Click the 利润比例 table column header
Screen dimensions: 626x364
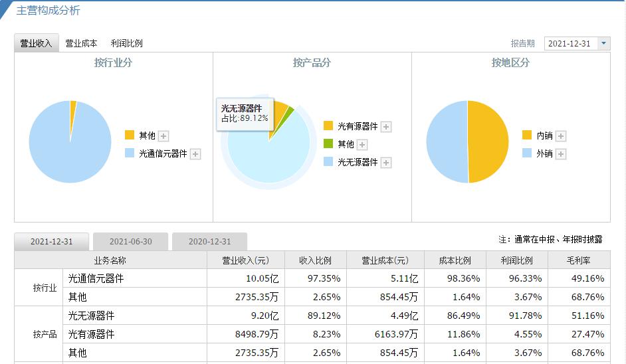517,260
